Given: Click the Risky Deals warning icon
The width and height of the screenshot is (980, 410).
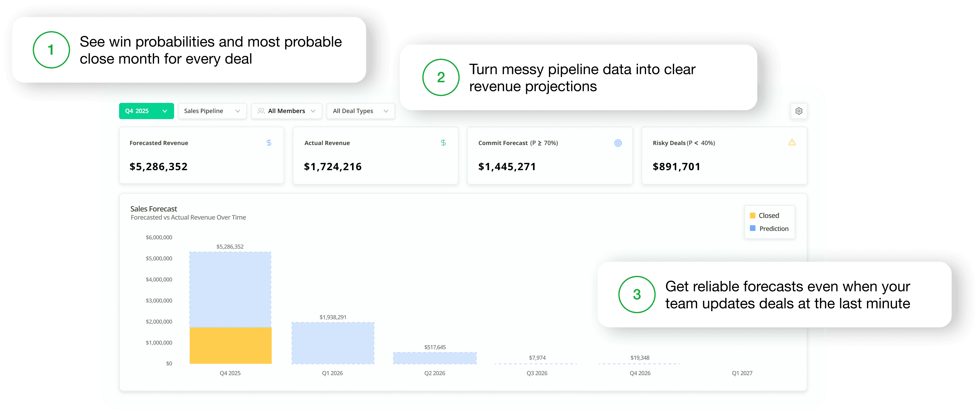Looking at the screenshot, I should tap(792, 142).
